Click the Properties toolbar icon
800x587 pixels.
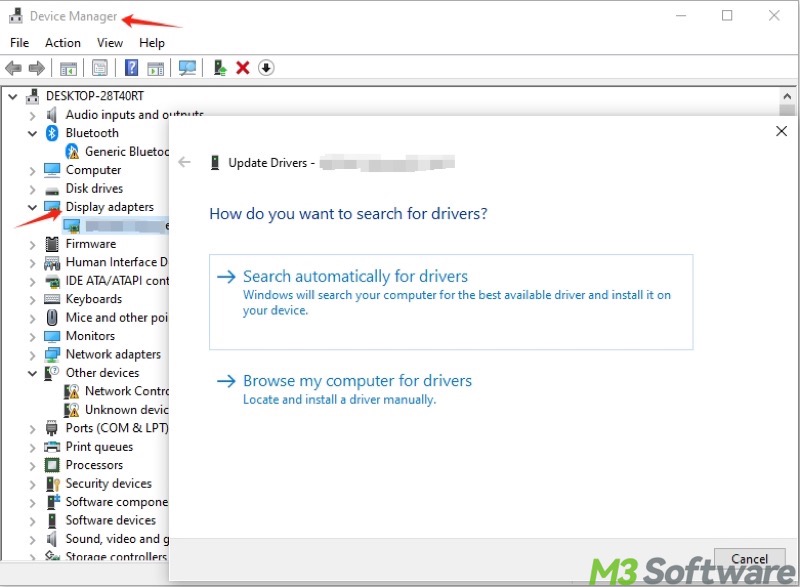[x=100, y=68]
